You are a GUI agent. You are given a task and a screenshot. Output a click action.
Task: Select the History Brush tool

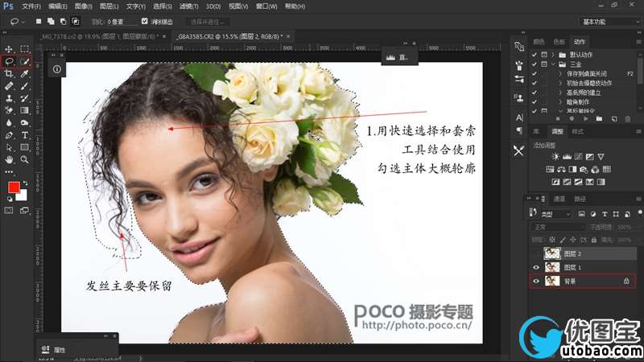tap(24, 98)
